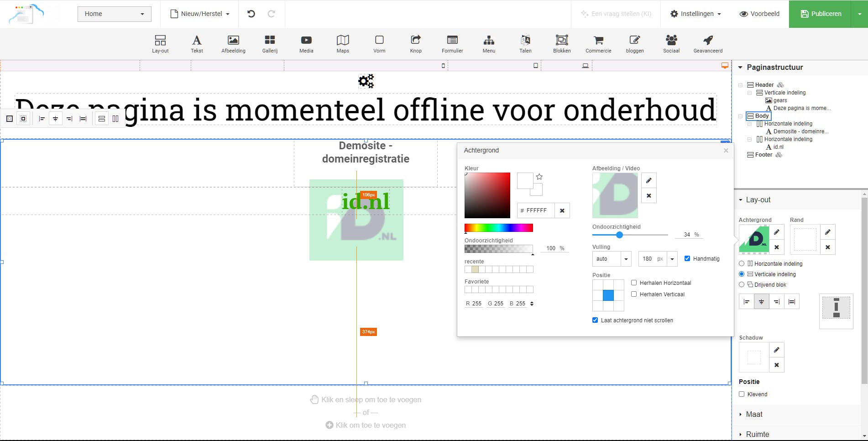Select Drijvend blok radio option
Screen dimensions: 868x441
pyautogui.click(x=742, y=284)
